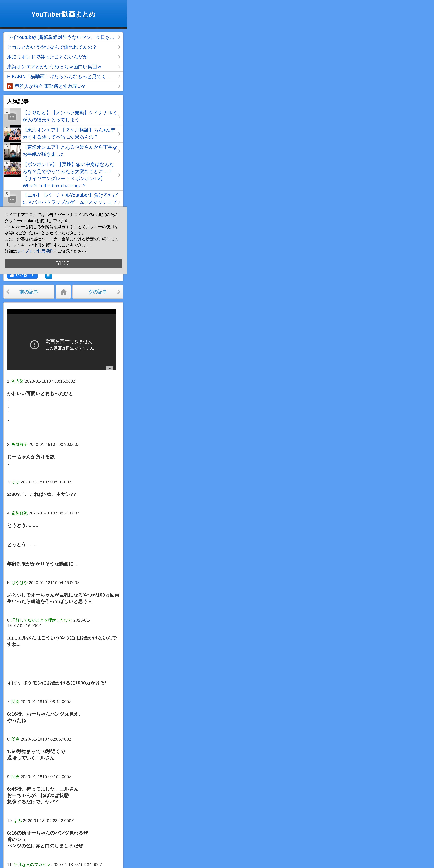Click commenter name 闇春 on comment 7
Screen dimensions: 434x868
point(16,702)
